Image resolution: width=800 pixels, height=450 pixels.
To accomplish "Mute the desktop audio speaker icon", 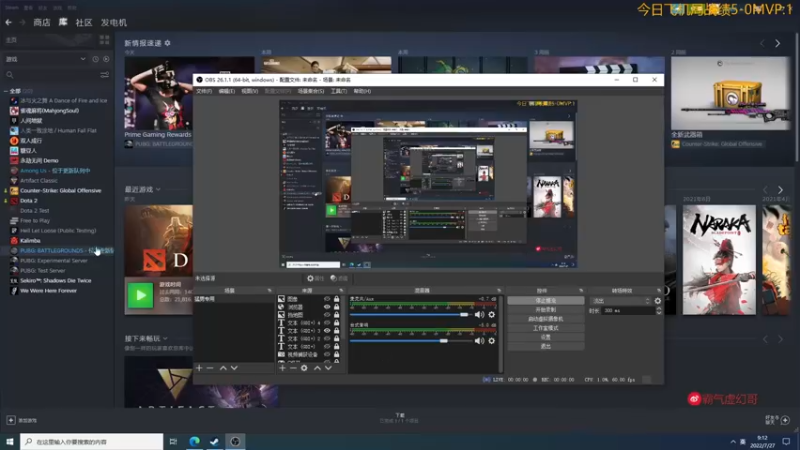I will tap(479, 341).
